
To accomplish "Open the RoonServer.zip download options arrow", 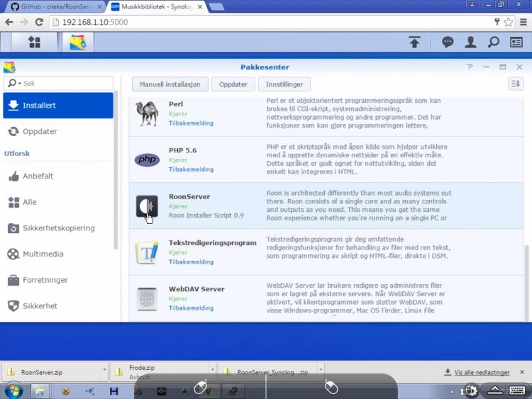I will 104,369.
